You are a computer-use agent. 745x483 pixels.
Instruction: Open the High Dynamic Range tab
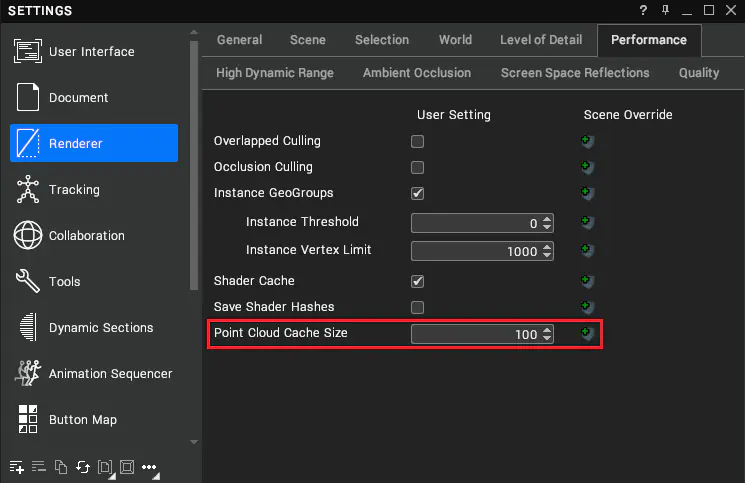click(x=275, y=73)
